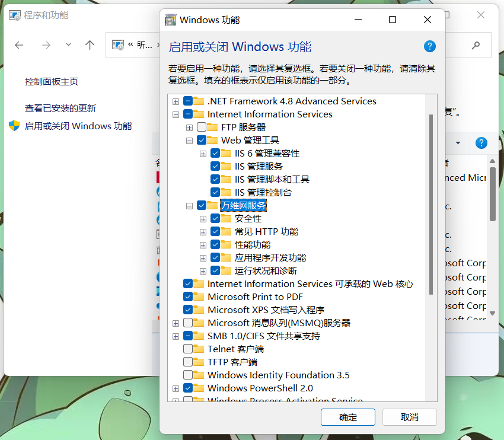Enable the Telnet 客户端 checkbox

point(188,349)
